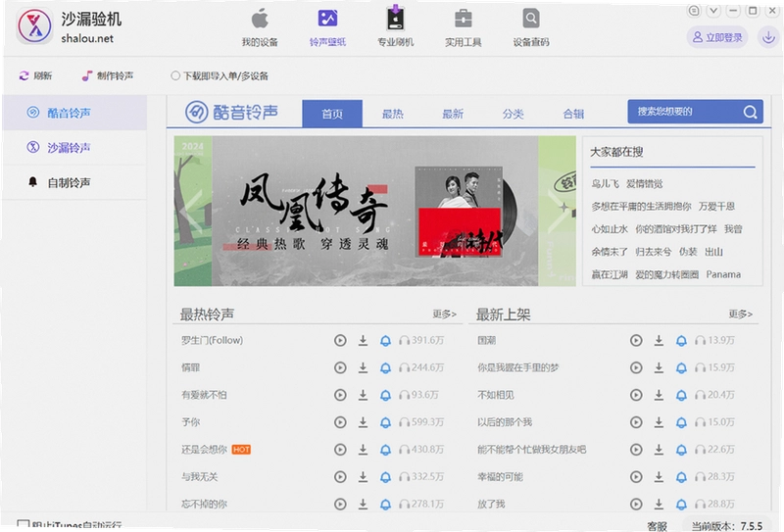Click the bell icon for 有爱就不怕
The image size is (784, 532).
[x=385, y=395]
